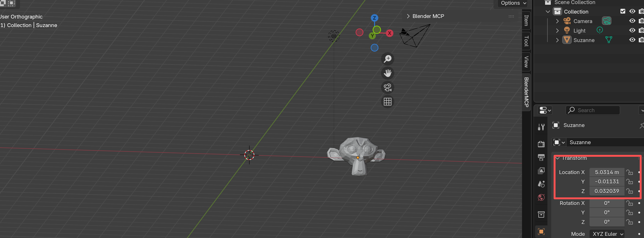This screenshot has width=644, height=238.
Task: Select the orange Object properties tab
Action: (541, 232)
